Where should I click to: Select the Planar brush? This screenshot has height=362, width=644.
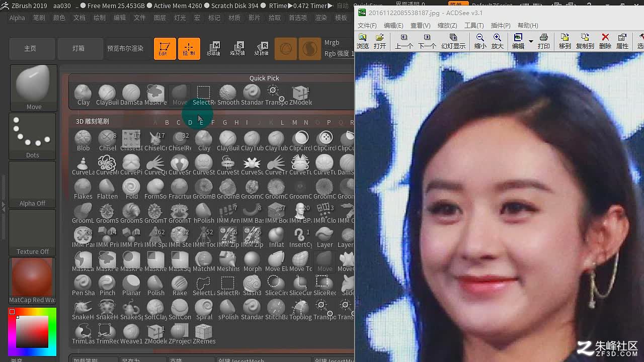(131, 286)
